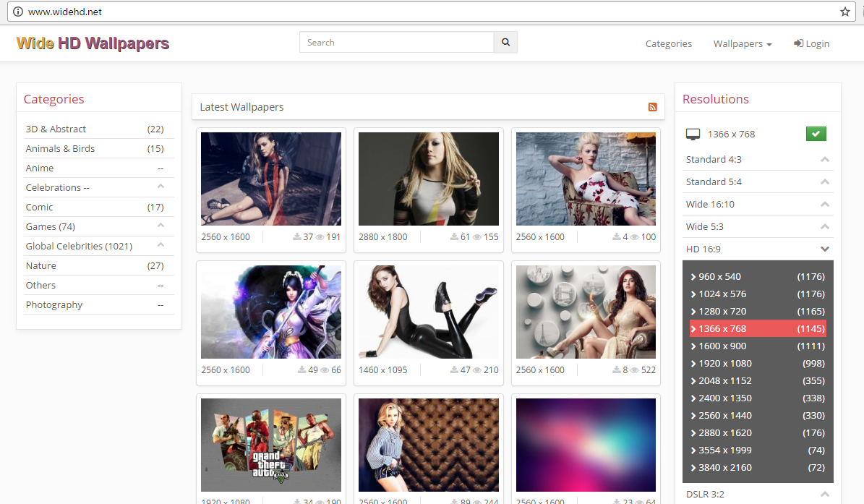
Task: Open the RSS feed icon for Latest Wallpapers
Action: tap(652, 106)
